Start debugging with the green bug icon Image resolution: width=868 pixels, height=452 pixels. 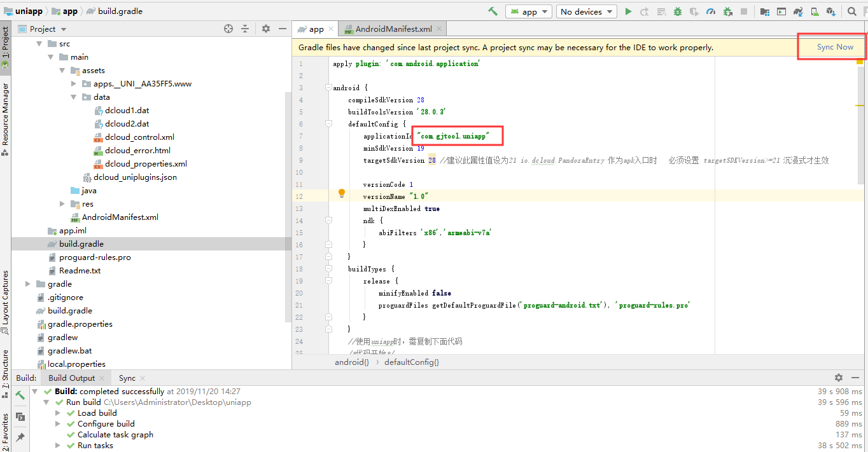[x=678, y=11]
